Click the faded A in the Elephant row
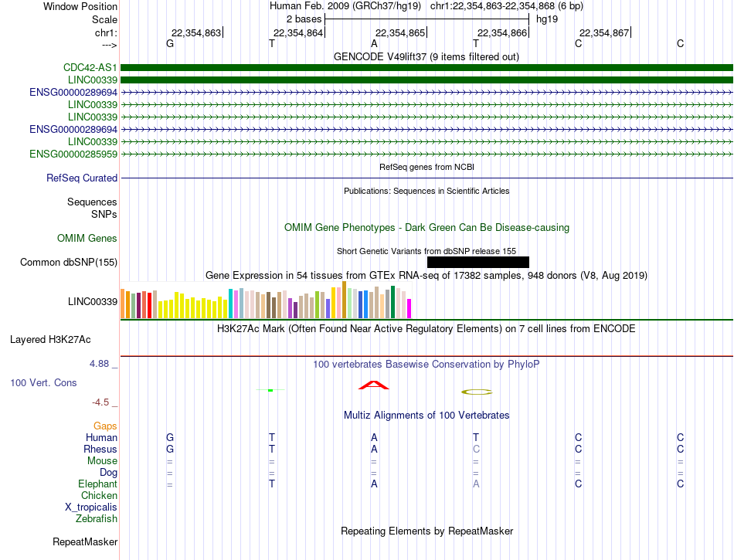734x560 pixels. [x=476, y=484]
